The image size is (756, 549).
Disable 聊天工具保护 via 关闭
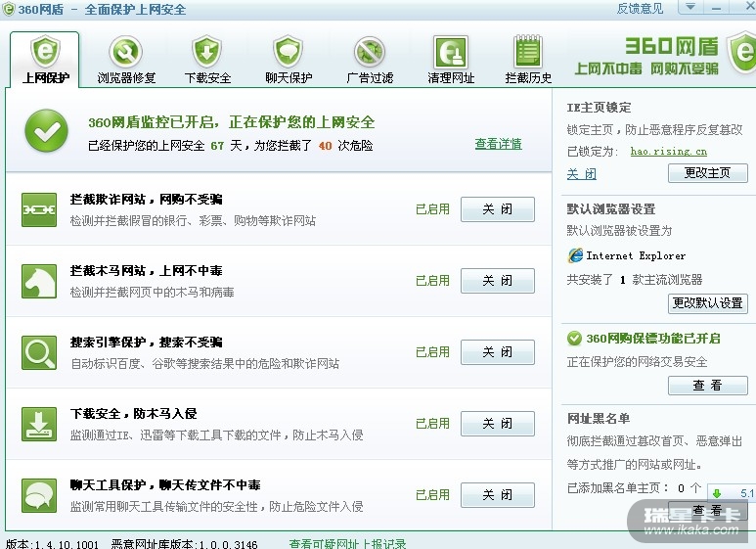coord(498,495)
